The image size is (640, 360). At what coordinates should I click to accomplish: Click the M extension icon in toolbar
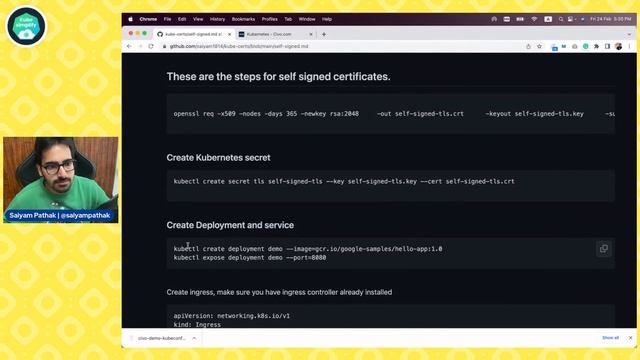click(x=564, y=47)
